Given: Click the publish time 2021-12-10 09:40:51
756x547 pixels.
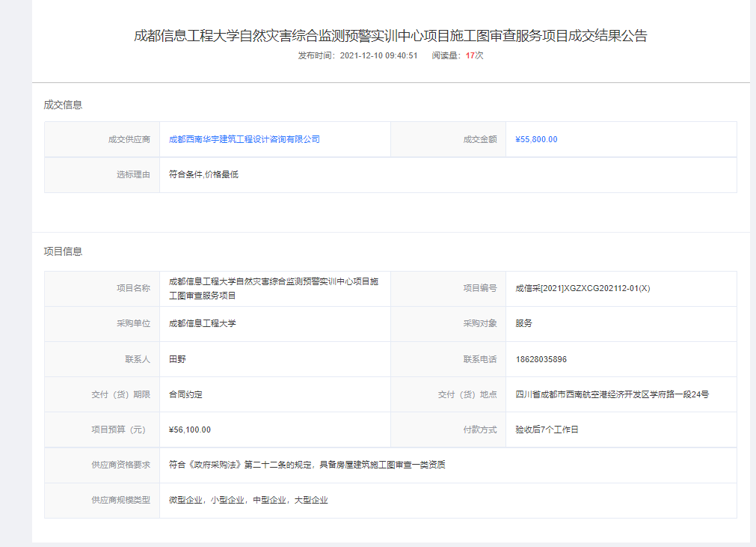Looking at the screenshot, I should (x=378, y=55).
